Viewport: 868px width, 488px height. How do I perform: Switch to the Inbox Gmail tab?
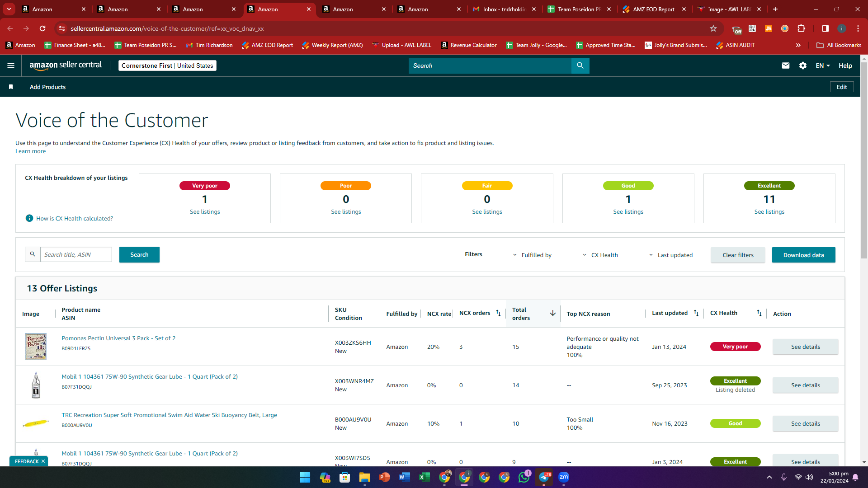point(504,9)
